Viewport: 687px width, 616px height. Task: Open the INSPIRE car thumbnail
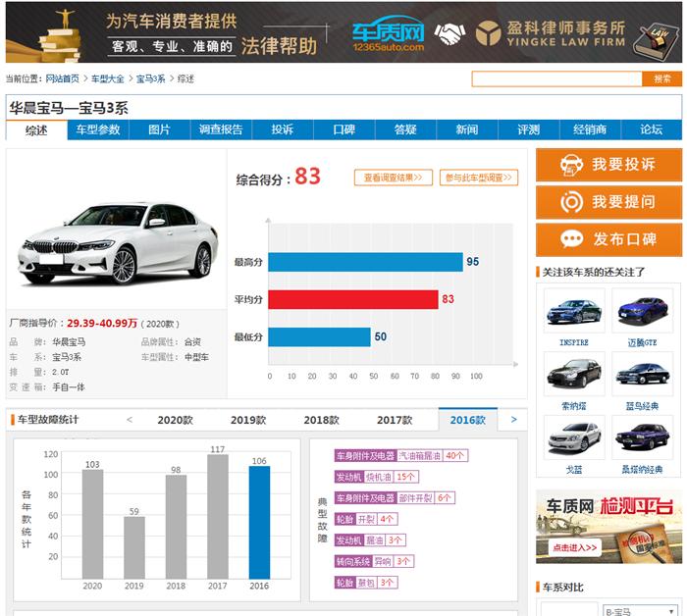[x=574, y=310]
